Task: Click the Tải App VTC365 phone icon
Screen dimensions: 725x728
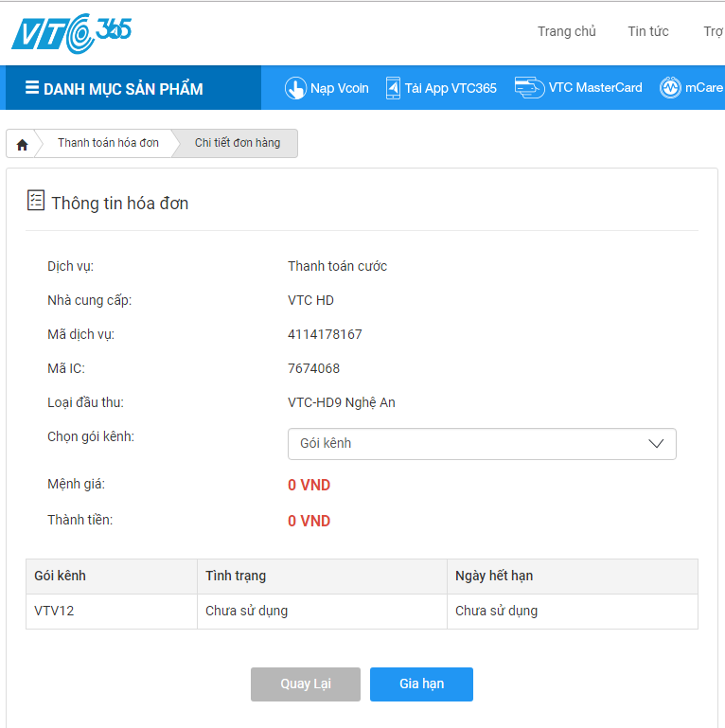Action: (x=393, y=88)
